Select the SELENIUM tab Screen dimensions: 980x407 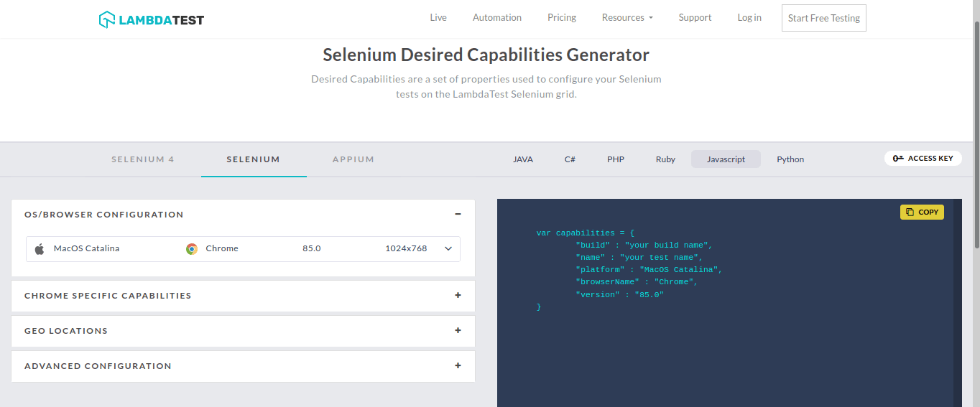pos(254,159)
